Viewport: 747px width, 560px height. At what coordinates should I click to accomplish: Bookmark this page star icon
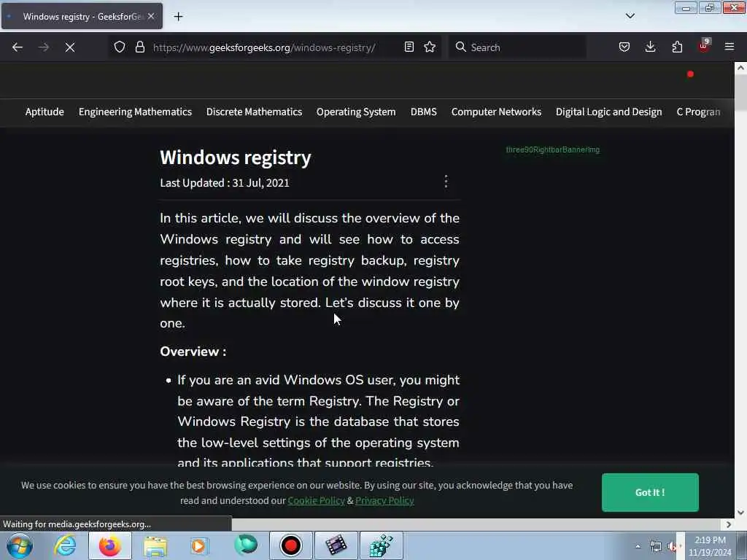[x=430, y=47]
